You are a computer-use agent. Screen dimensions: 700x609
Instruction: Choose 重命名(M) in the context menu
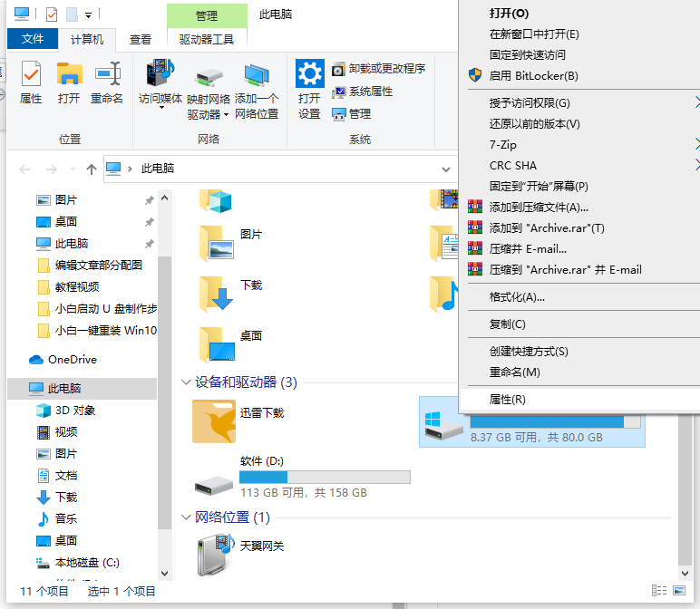(580, 372)
